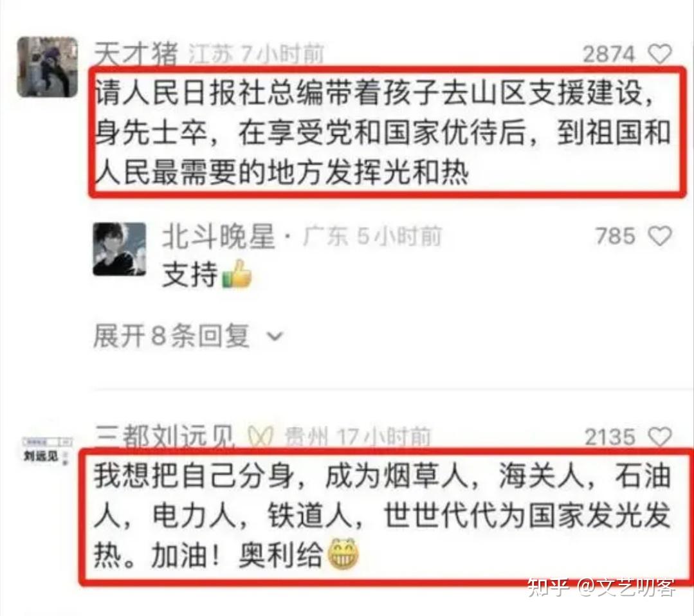Like 北斗晚星's reply with 785 likes

tap(660, 235)
